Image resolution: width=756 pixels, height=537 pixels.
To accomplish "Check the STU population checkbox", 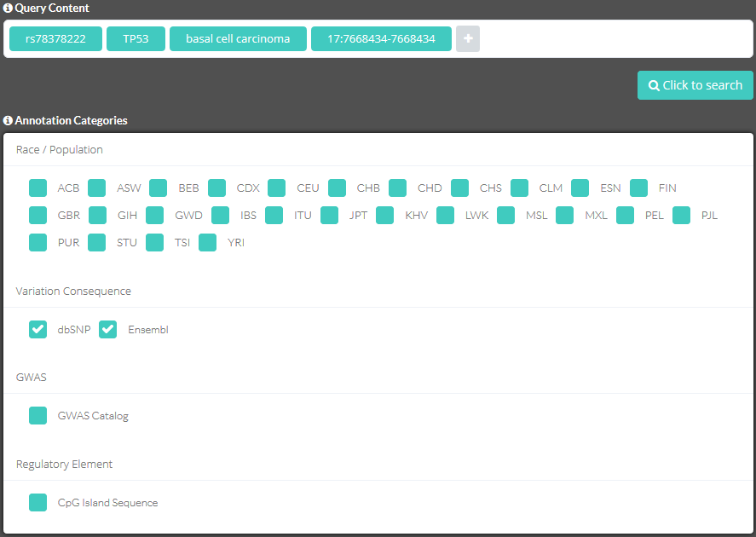I will coord(96,242).
